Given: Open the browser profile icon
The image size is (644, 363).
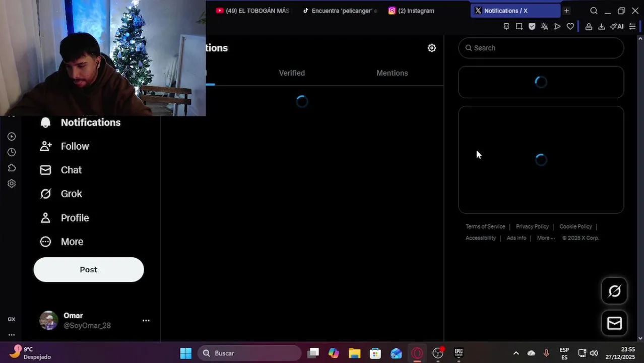Looking at the screenshot, I should (589, 27).
